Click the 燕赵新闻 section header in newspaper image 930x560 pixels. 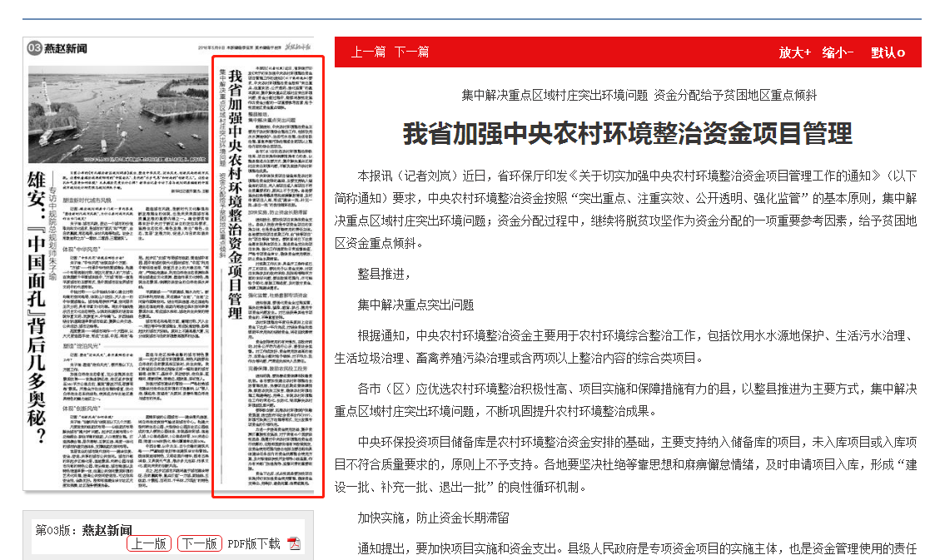pos(65,48)
